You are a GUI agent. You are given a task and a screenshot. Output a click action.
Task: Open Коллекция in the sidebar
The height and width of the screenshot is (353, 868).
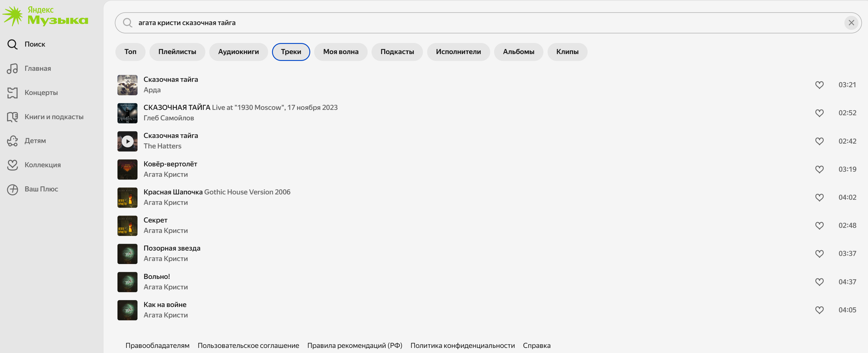pyautogui.click(x=43, y=165)
